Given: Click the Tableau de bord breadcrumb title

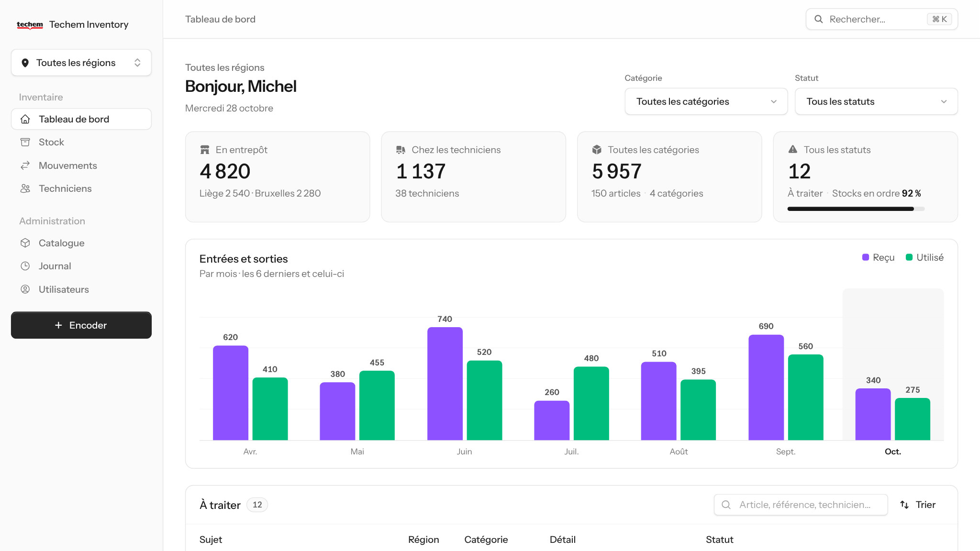Looking at the screenshot, I should tap(220, 19).
